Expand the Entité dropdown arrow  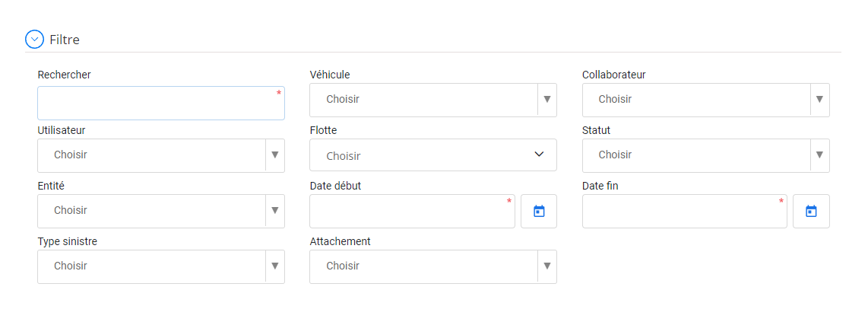coord(274,210)
